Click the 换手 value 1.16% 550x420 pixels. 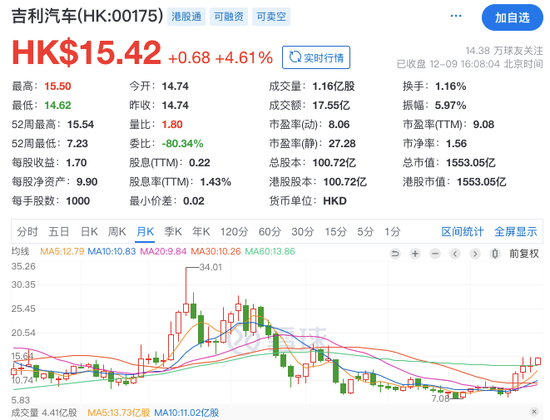click(x=451, y=86)
